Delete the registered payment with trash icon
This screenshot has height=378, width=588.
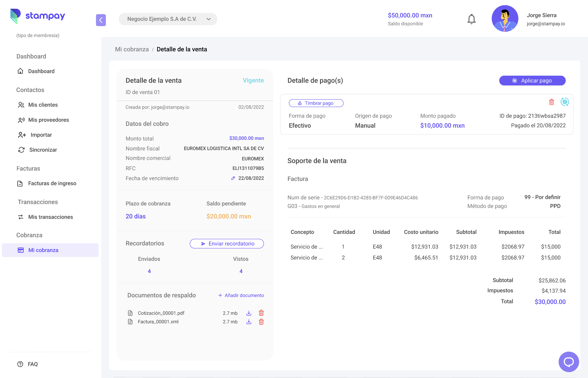[551, 102]
